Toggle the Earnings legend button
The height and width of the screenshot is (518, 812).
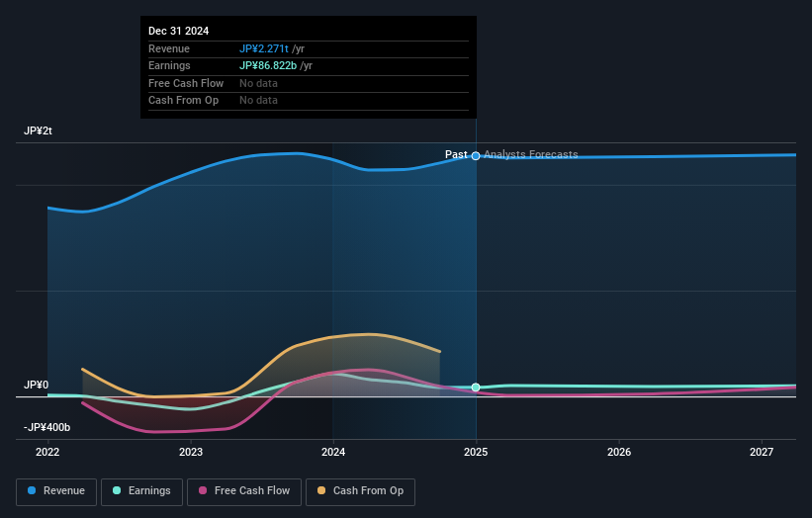(x=141, y=491)
